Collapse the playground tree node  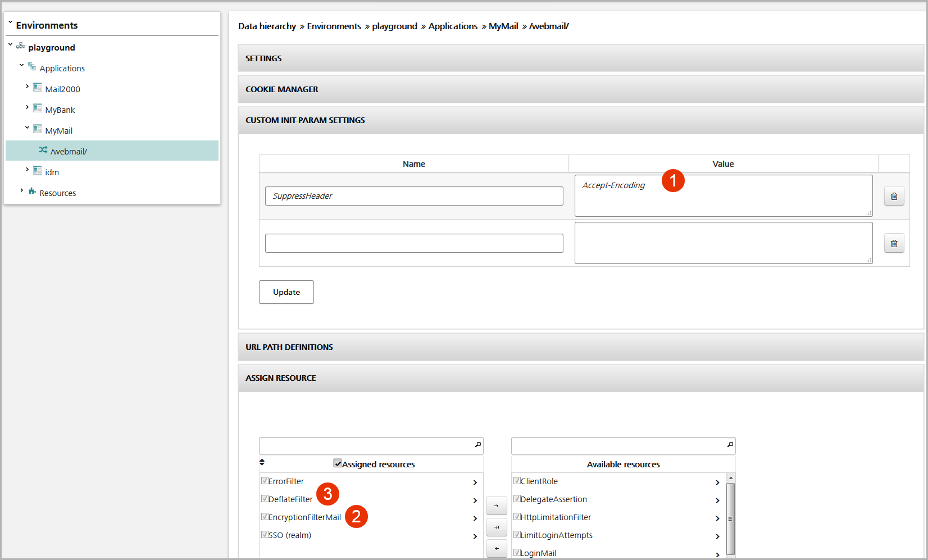(11, 44)
